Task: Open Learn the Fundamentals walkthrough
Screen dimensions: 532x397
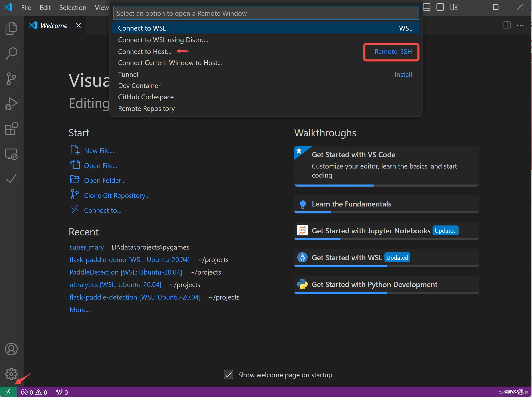Action: coord(387,204)
